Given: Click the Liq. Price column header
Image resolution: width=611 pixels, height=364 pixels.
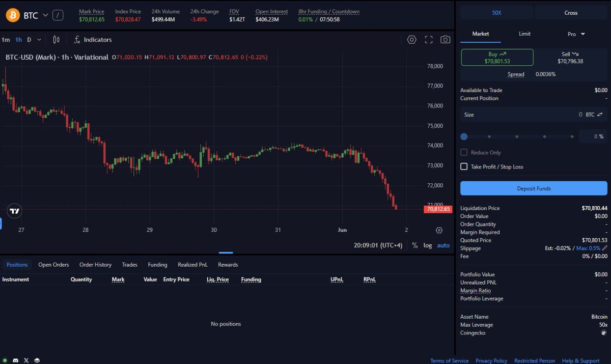Looking at the screenshot, I should click(217, 279).
